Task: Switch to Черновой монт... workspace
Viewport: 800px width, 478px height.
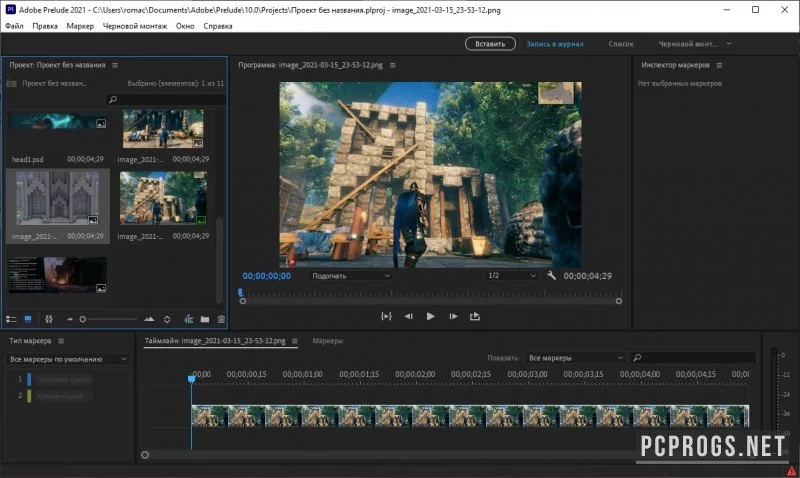Action: coord(688,44)
